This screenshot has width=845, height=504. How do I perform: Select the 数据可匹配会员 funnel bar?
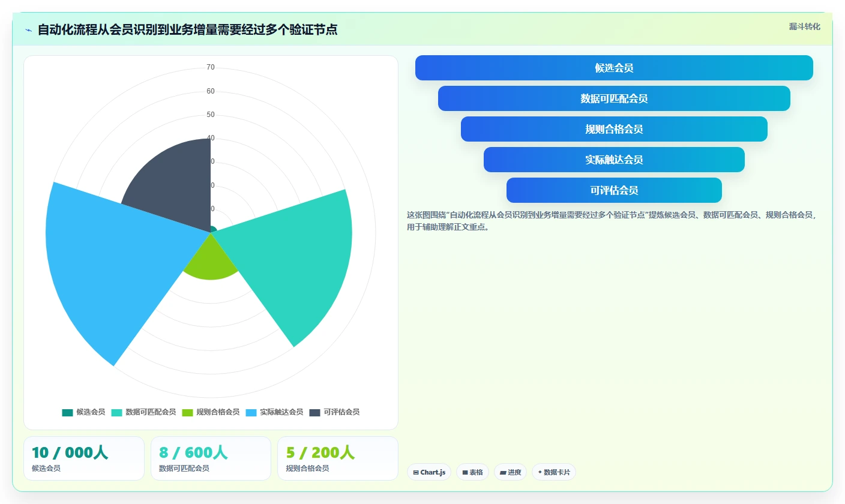click(614, 98)
